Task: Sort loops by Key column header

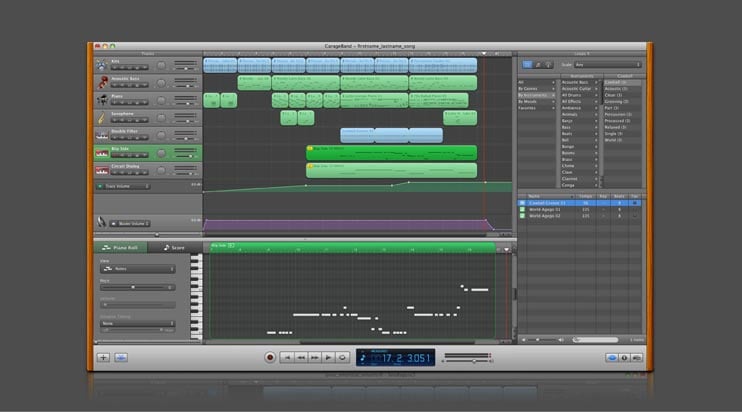Action: point(603,196)
